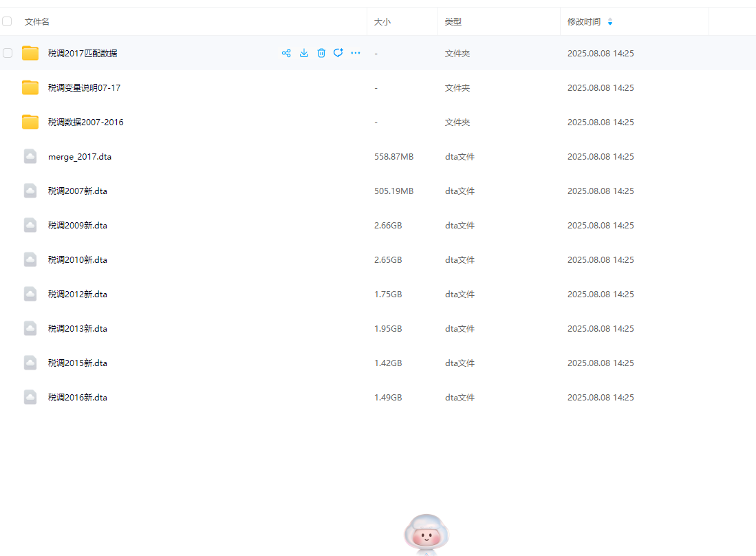Click the 1.42GB size value
The width and height of the screenshot is (756, 556).
coord(388,363)
